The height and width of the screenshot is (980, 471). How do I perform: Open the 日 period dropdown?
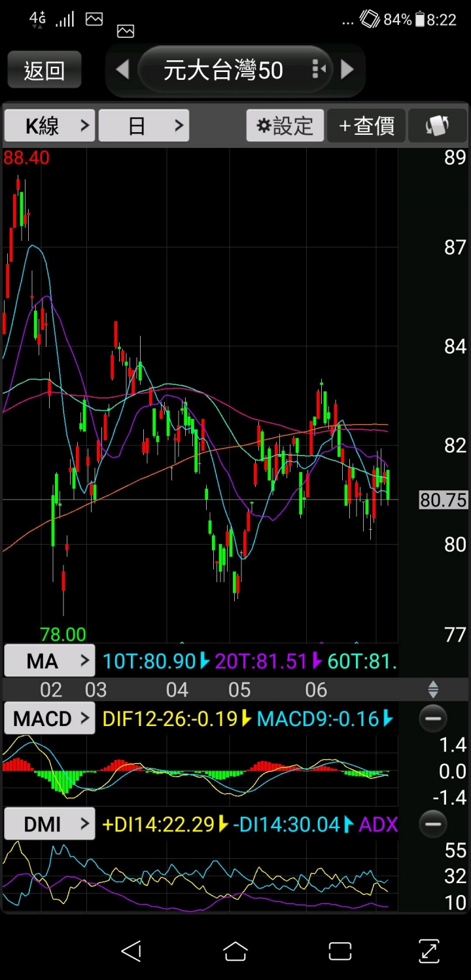coord(144,125)
